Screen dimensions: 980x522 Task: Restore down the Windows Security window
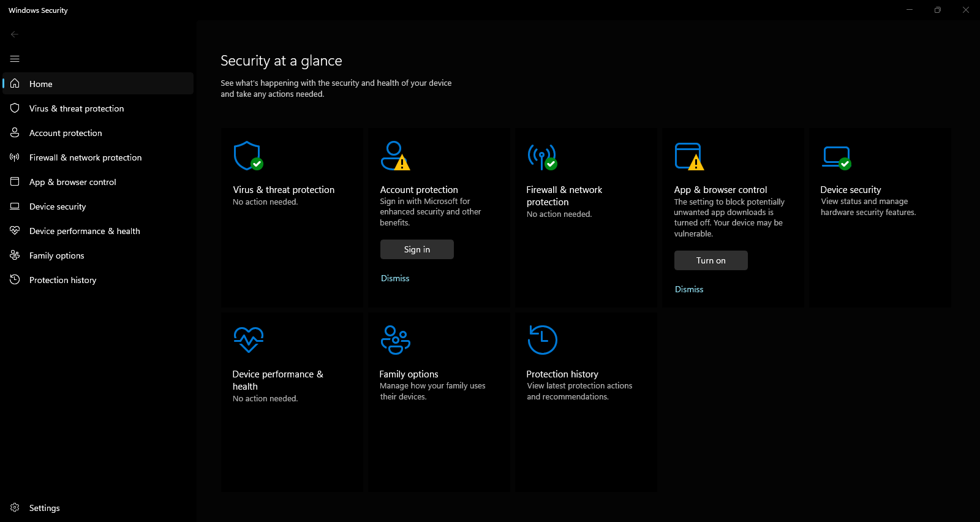pyautogui.click(x=938, y=10)
